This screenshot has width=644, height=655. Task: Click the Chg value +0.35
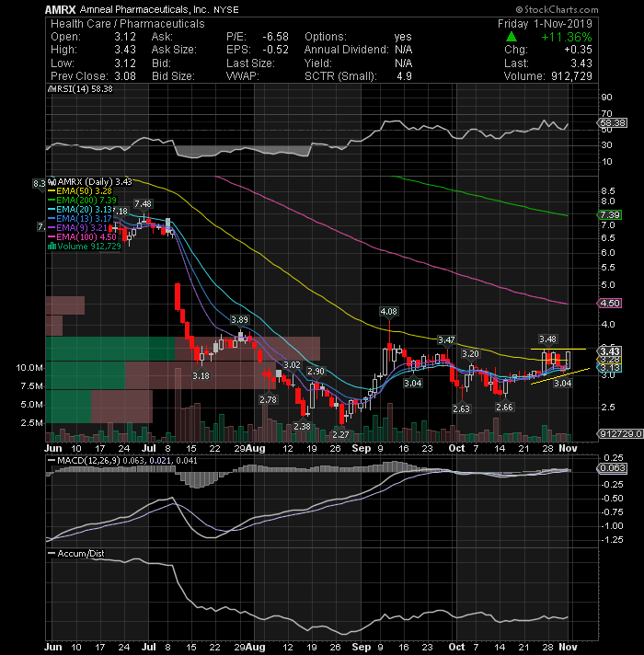coord(578,50)
